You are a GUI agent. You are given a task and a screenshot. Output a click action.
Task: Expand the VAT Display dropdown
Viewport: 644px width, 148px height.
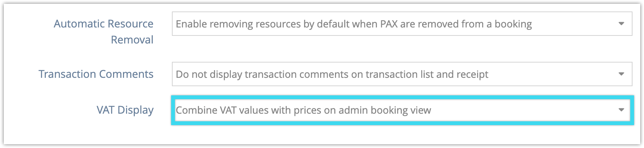(x=403, y=110)
